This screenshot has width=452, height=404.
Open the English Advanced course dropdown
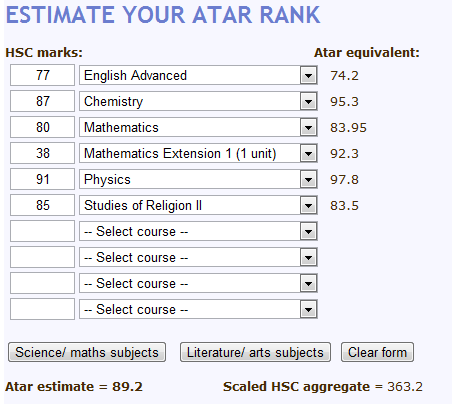[198, 75]
